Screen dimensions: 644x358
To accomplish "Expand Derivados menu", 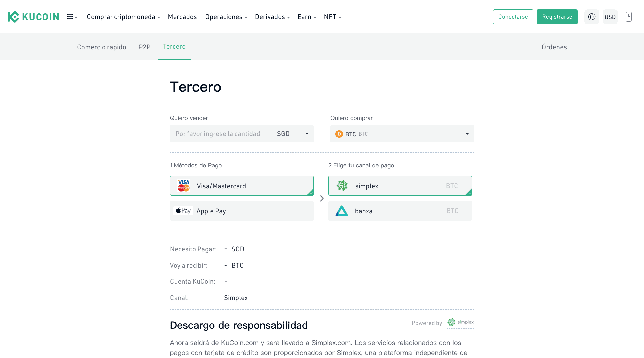I will (x=272, y=17).
